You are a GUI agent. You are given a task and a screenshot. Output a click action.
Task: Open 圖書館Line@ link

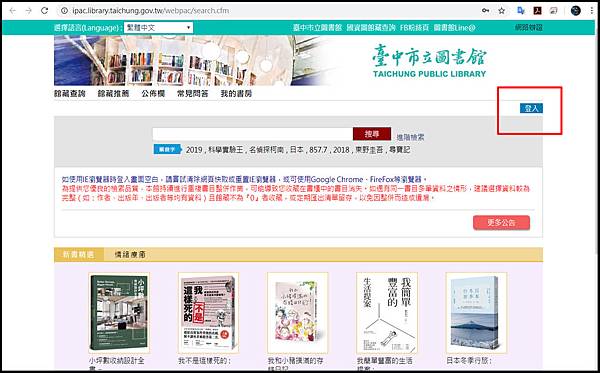click(x=454, y=28)
